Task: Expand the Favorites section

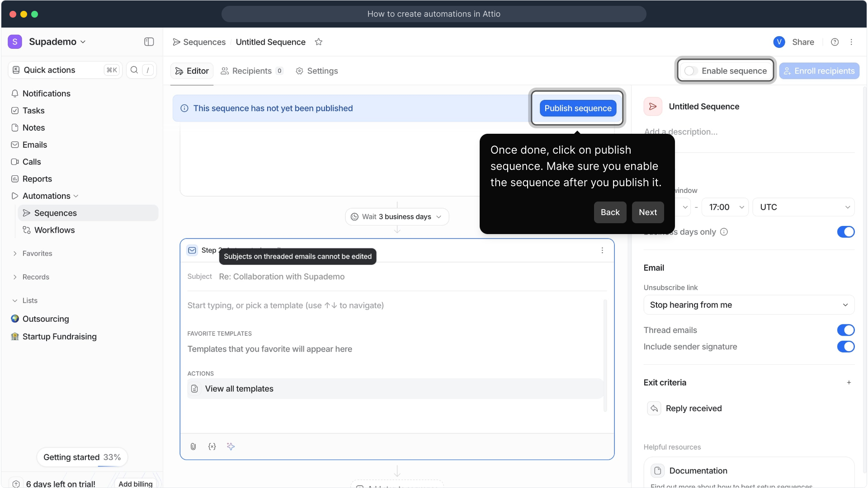Action: [x=15, y=254]
